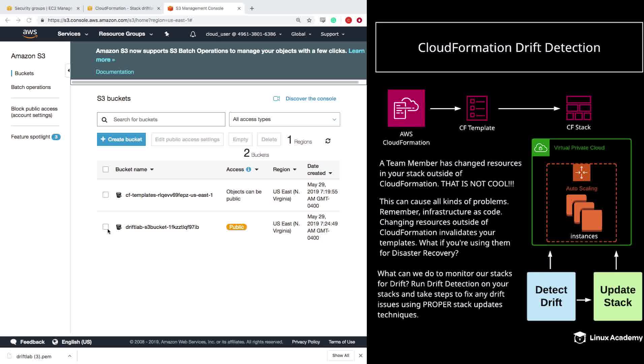Viewport: 644px width, 364px height.
Task: Open the All access types filter
Action: point(285,119)
